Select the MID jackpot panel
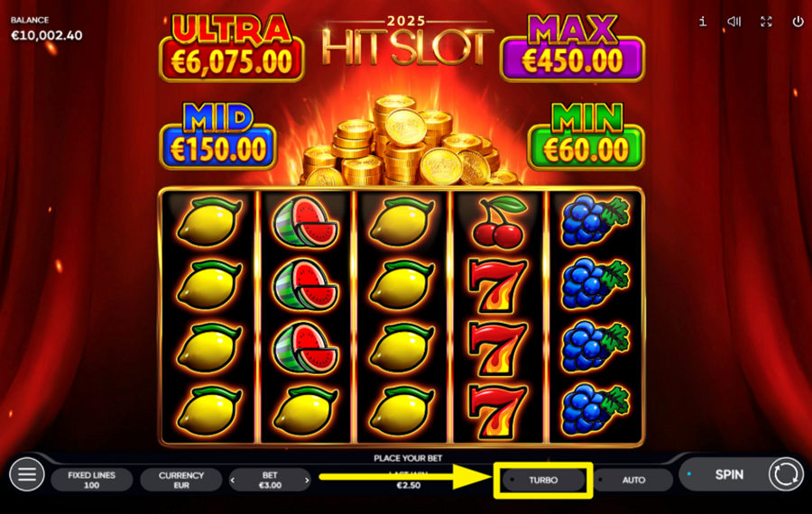Image resolution: width=812 pixels, height=514 pixels. click(x=218, y=137)
